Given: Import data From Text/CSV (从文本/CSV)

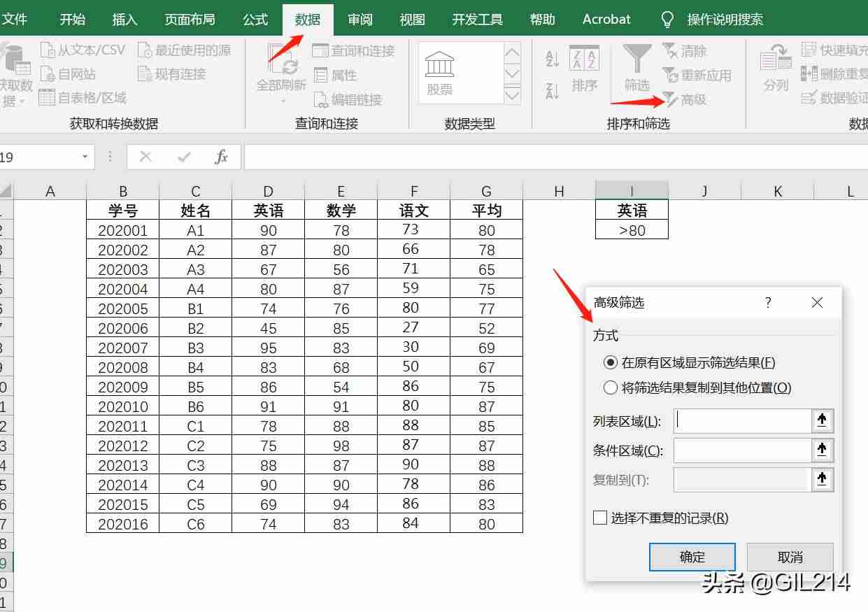Looking at the screenshot, I should coord(83,50).
